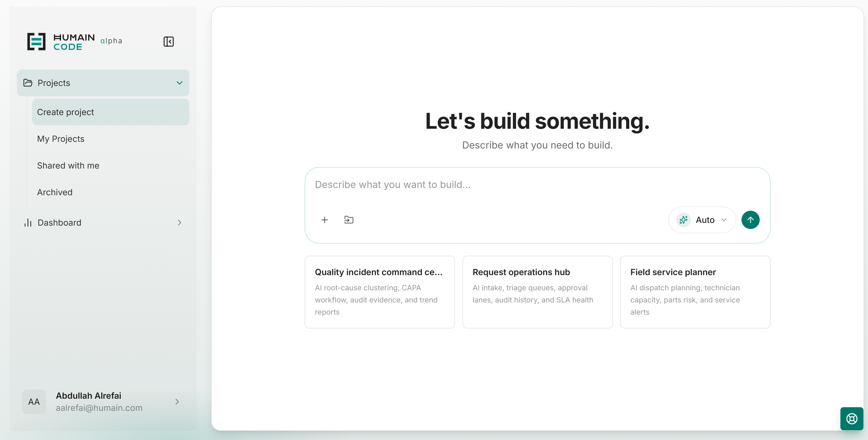
Task: Expand the Dashboard section chevron
Action: click(x=180, y=223)
